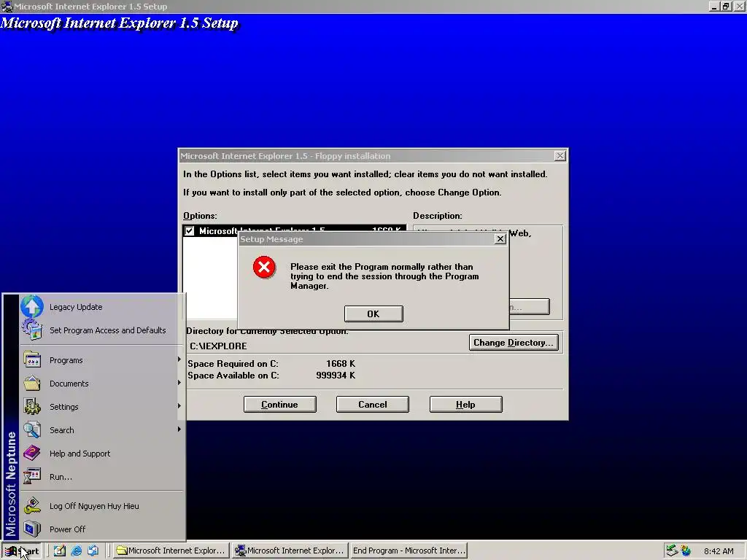Click Cancel in the Floppy installation dialog
Image resolution: width=747 pixels, height=560 pixels.
click(x=373, y=404)
